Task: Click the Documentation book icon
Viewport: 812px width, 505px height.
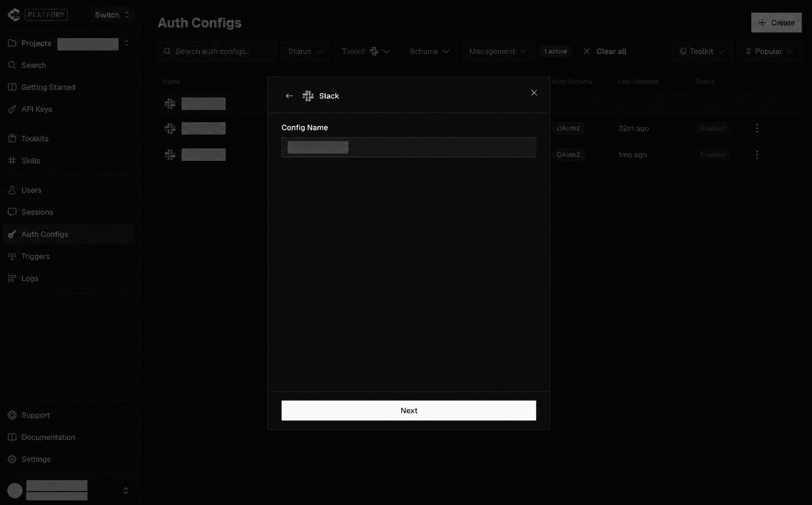Action: click(12, 437)
